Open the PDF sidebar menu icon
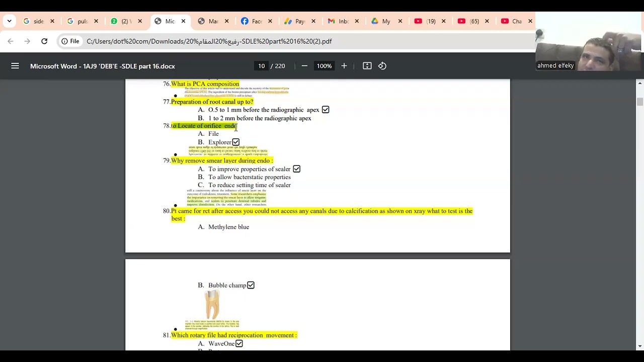 pos(15,66)
